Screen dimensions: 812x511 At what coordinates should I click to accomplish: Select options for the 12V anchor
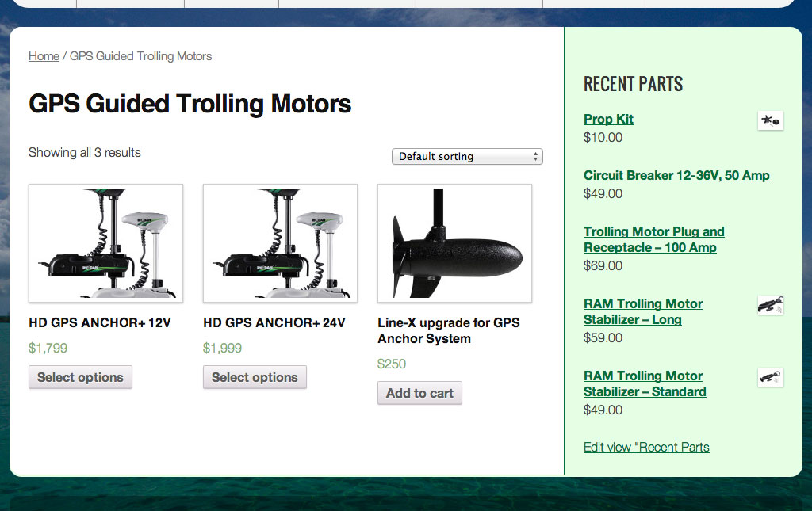[x=80, y=377]
